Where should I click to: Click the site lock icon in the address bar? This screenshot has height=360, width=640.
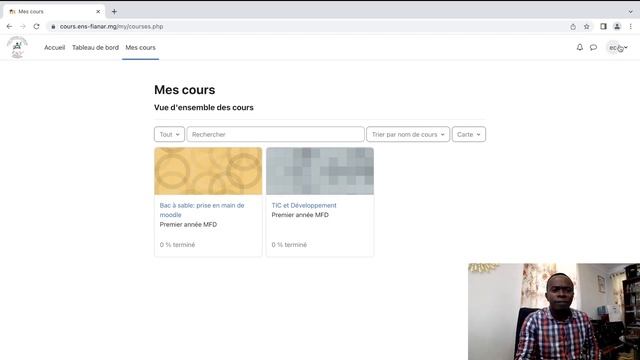pyautogui.click(x=53, y=27)
